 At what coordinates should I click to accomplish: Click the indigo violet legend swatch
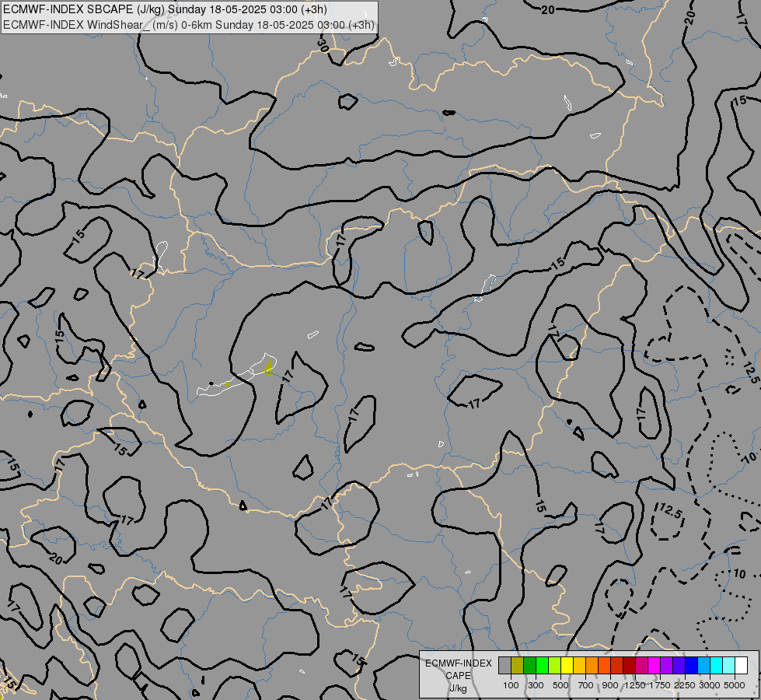pyautogui.click(x=679, y=666)
